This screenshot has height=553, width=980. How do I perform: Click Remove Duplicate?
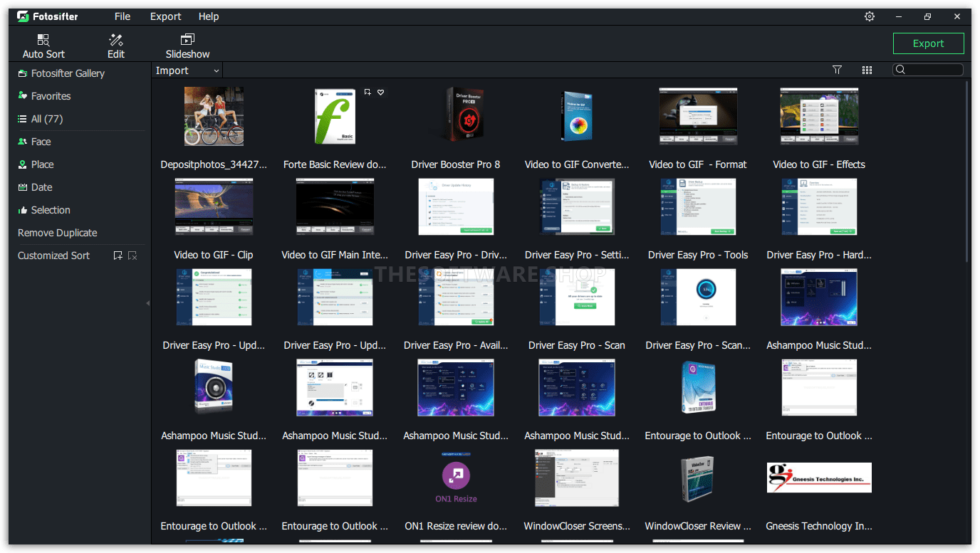click(58, 233)
